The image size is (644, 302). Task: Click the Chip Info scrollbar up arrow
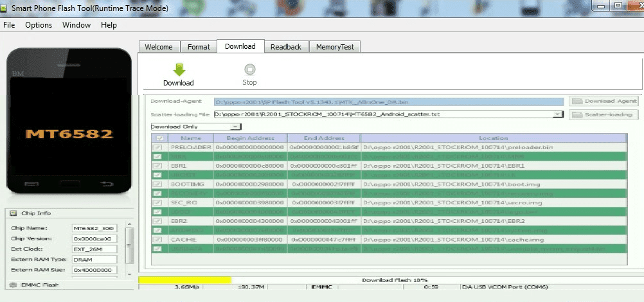(x=129, y=224)
